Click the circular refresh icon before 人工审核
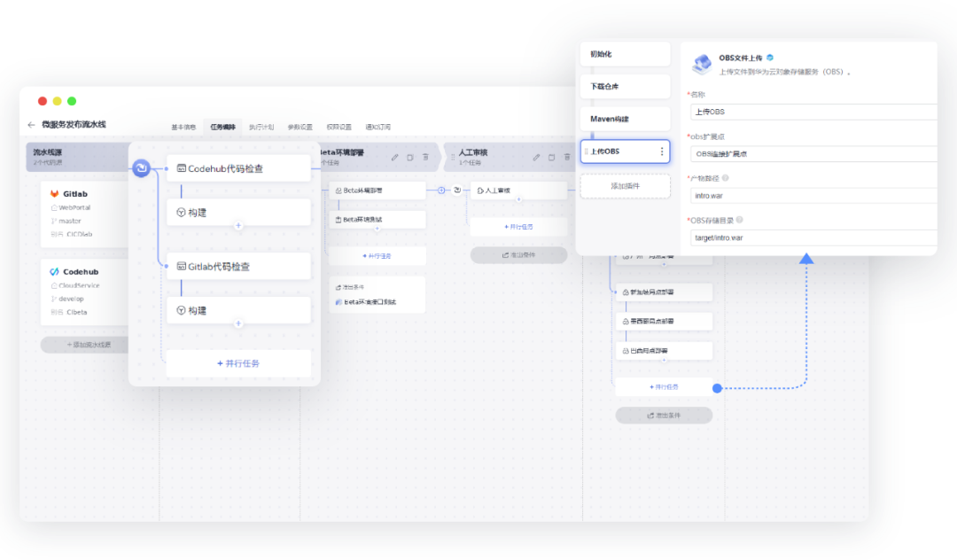This screenshot has width=957, height=560. coord(457,191)
